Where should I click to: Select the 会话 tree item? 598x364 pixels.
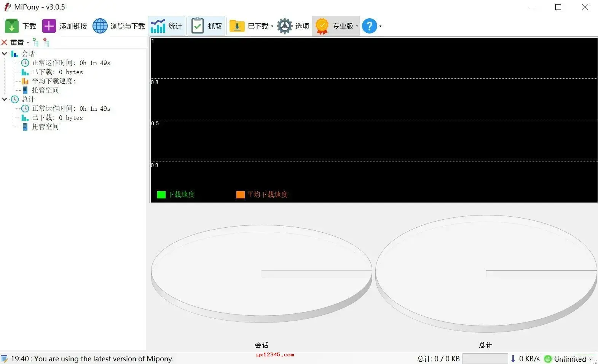point(28,54)
